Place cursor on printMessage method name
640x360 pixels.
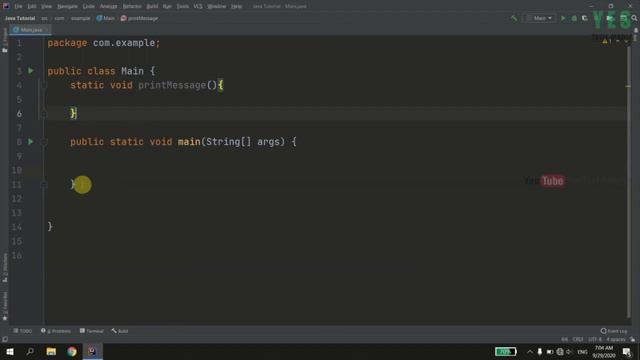172,85
